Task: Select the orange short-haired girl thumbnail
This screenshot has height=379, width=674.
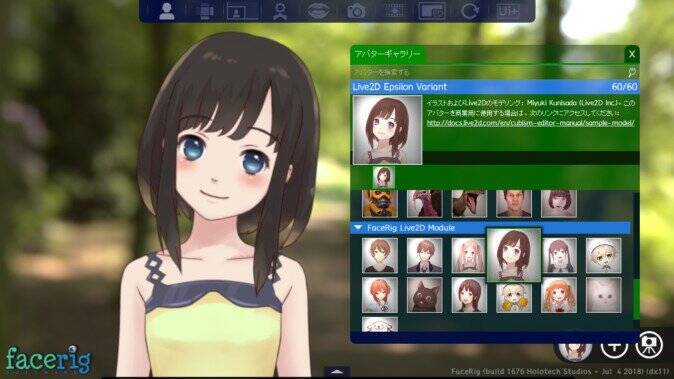Action: pos(380,295)
